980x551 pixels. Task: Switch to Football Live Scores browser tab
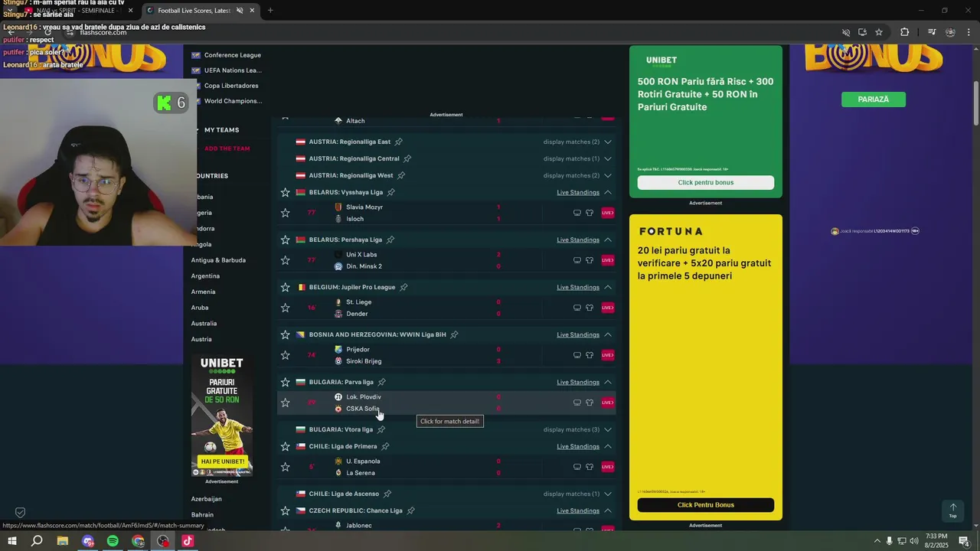[x=199, y=10]
